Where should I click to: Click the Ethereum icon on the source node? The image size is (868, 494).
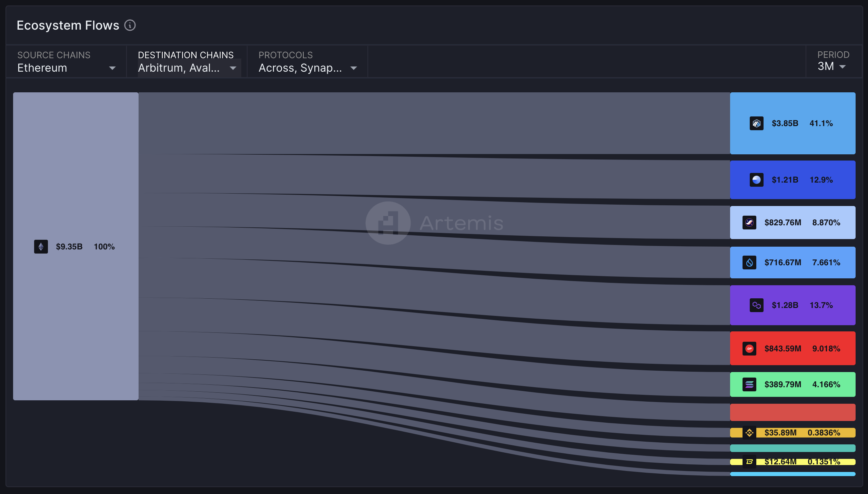coord(41,247)
